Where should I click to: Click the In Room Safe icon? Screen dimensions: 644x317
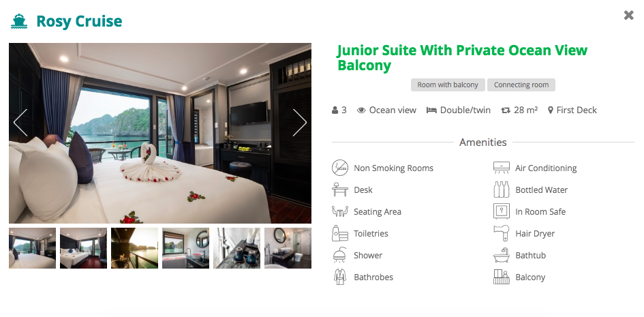click(501, 211)
